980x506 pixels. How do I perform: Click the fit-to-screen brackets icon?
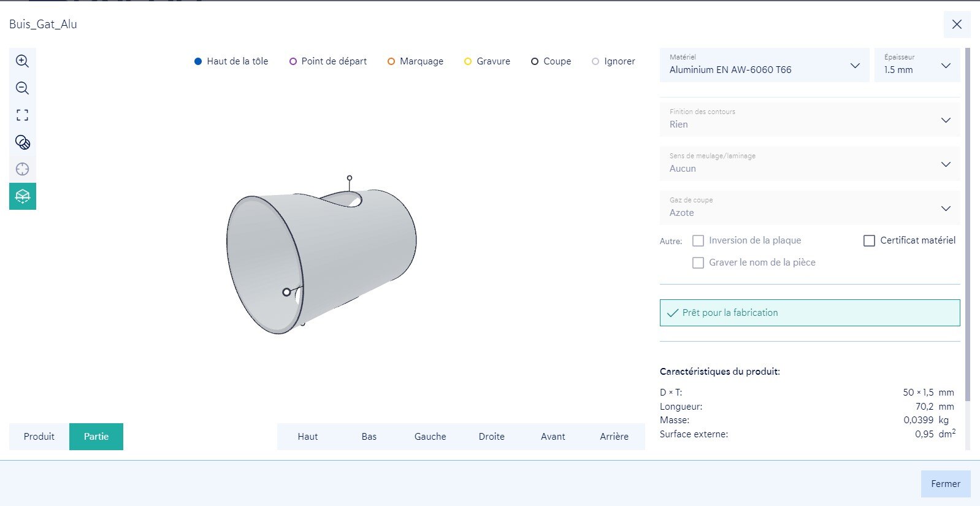[x=22, y=115]
